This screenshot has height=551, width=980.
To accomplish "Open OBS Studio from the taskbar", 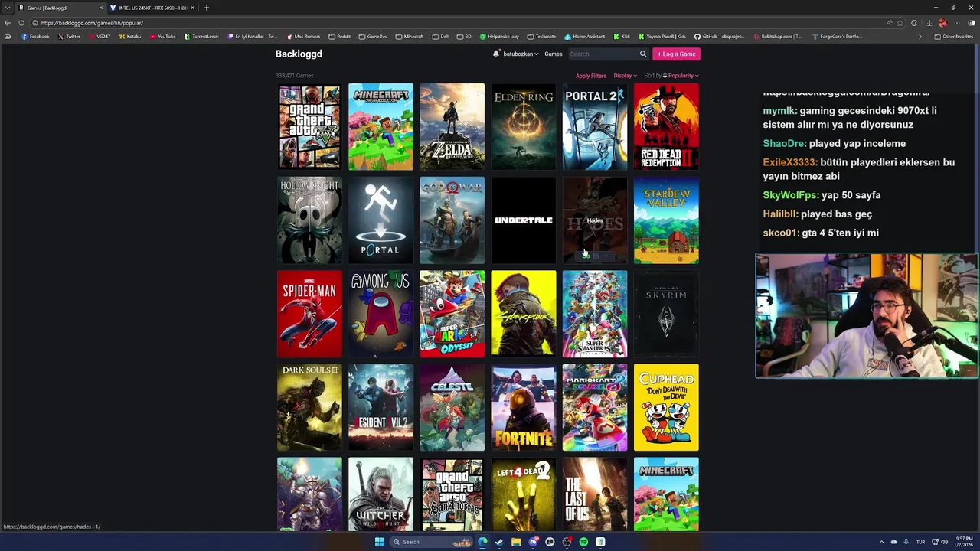I will coord(567,542).
